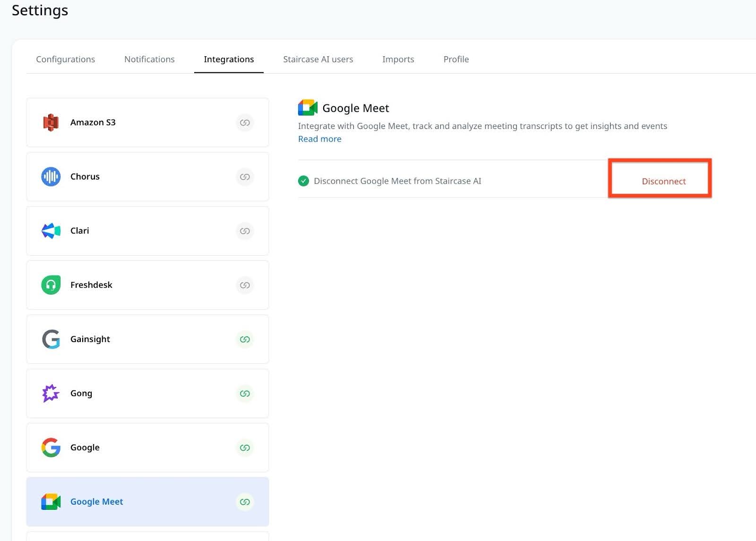Open the Profile tab
Image resolution: width=756 pixels, height=541 pixels.
coord(456,60)
